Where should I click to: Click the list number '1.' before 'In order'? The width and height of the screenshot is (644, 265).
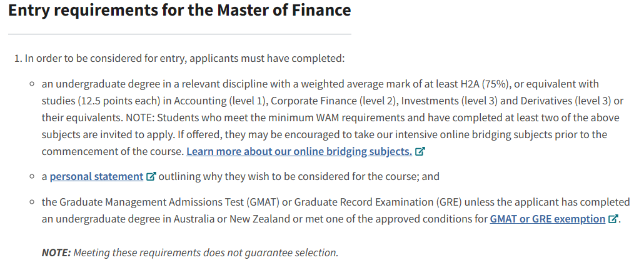pos(18,59)
